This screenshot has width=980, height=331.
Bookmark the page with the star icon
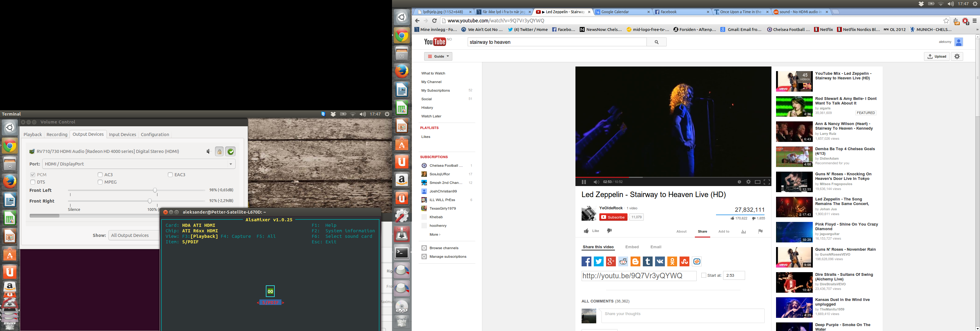(x=946, y=21)
